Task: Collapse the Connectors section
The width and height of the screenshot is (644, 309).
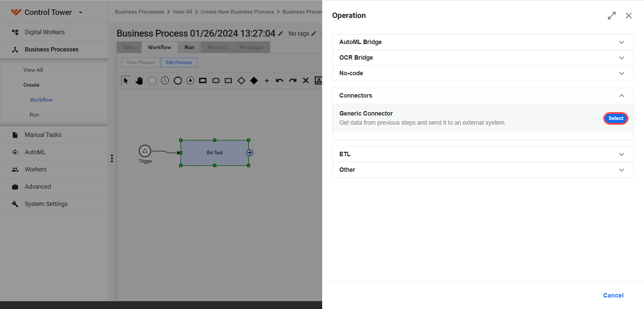Action: [483, 96]
